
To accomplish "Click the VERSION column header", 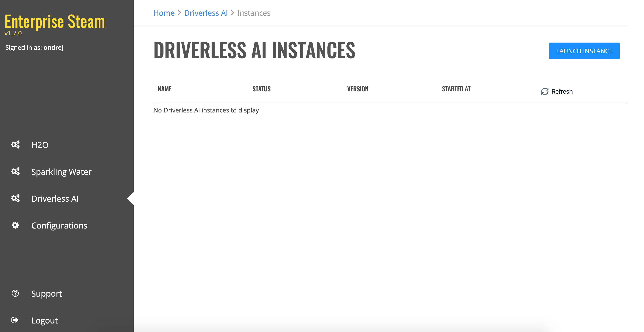I will click(x=357, y=89).
